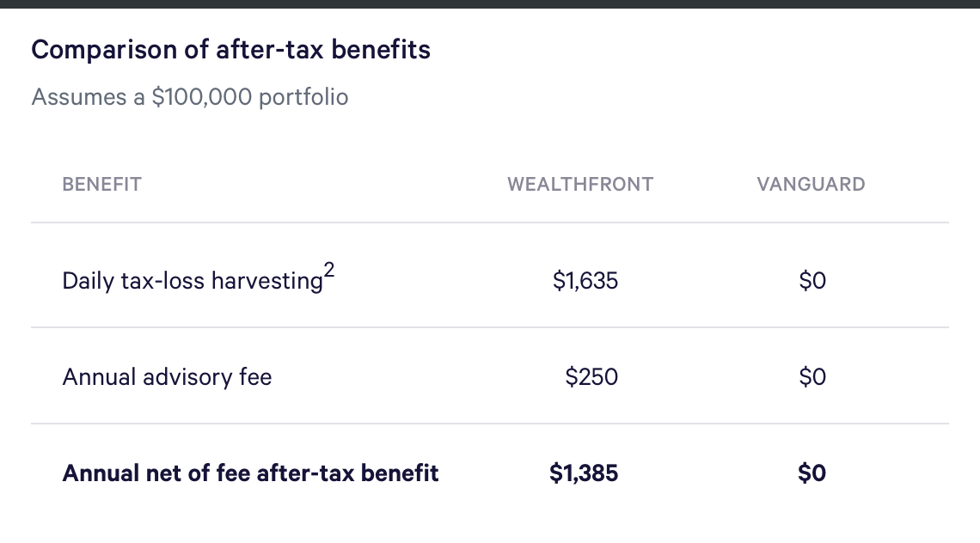The width and height of the screenshot is (980, 543).
Task: Click the divider line above the net benefit row
Action: (490, 424)
